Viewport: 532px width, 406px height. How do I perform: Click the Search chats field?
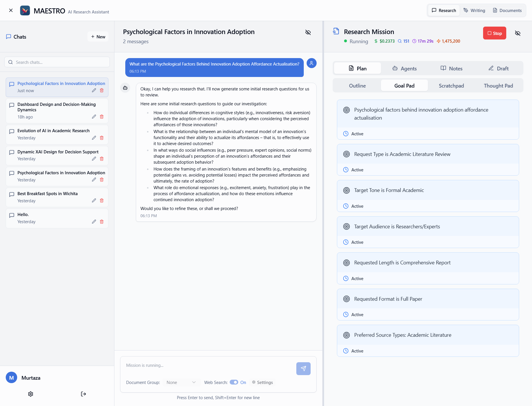(x=57, y=62)
